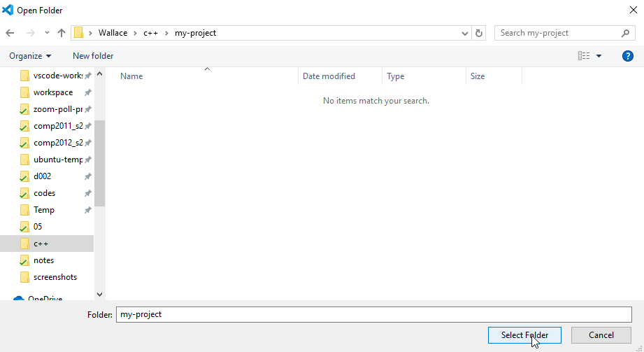
Task: Open the Help question mark icon
Action: coord(627,56)
